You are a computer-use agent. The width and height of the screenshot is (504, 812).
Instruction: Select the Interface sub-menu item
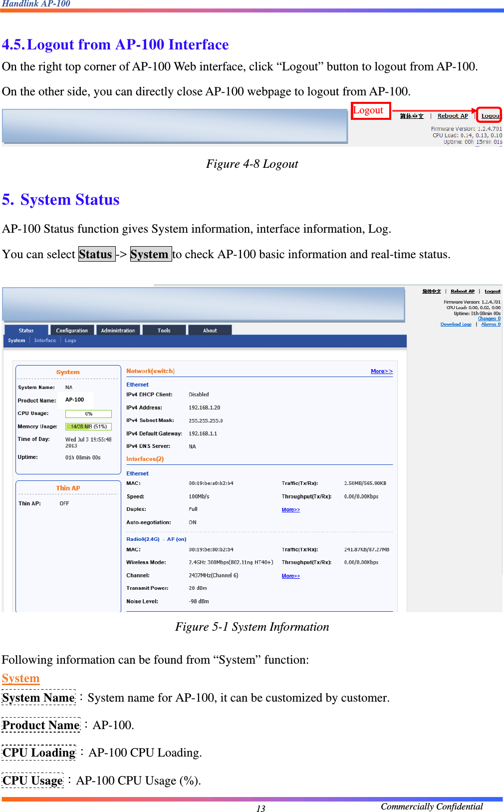pos(45,341)
